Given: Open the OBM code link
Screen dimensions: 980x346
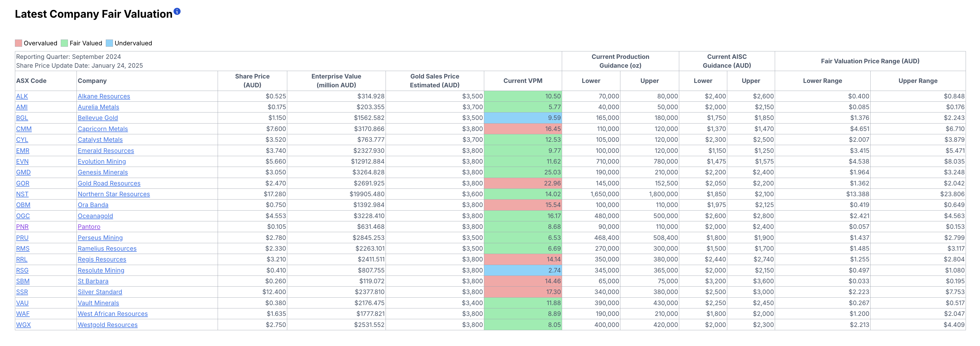Looking at the screenshot, I should (23, 205).
